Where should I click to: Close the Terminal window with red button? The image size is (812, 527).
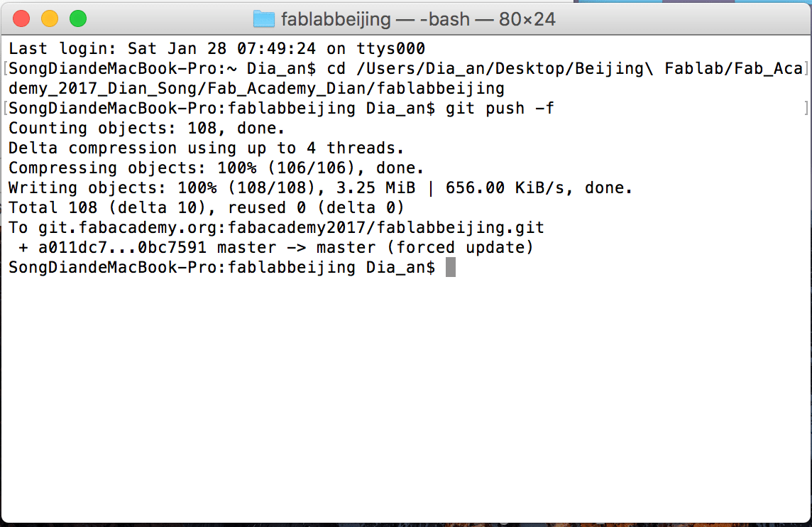click(x=21, y=18)
